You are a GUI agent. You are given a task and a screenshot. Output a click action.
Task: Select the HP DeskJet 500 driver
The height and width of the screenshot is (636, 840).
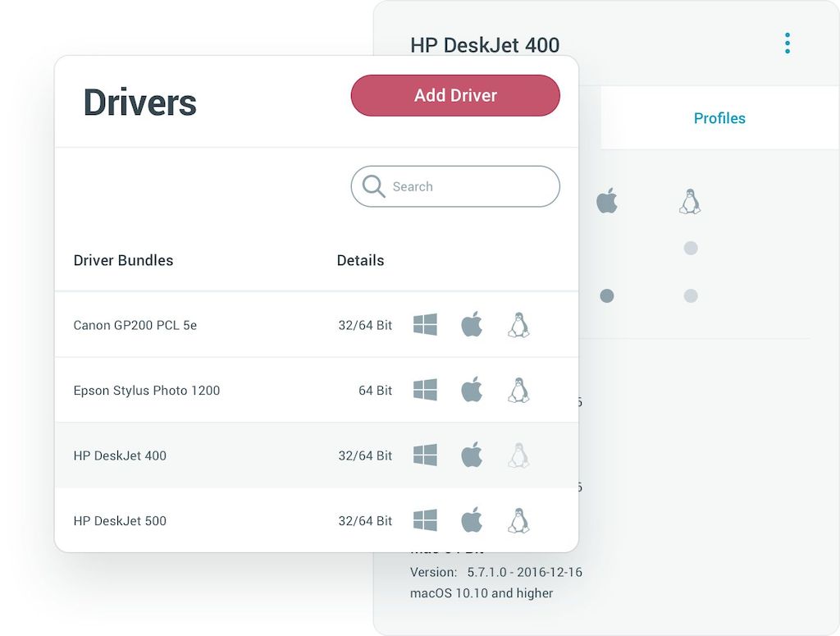coord(316,520)
